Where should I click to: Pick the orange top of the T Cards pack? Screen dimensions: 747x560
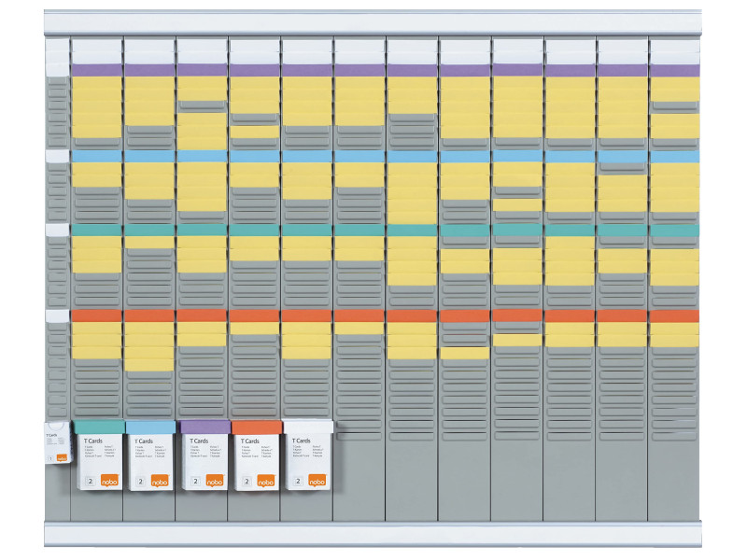257,427
